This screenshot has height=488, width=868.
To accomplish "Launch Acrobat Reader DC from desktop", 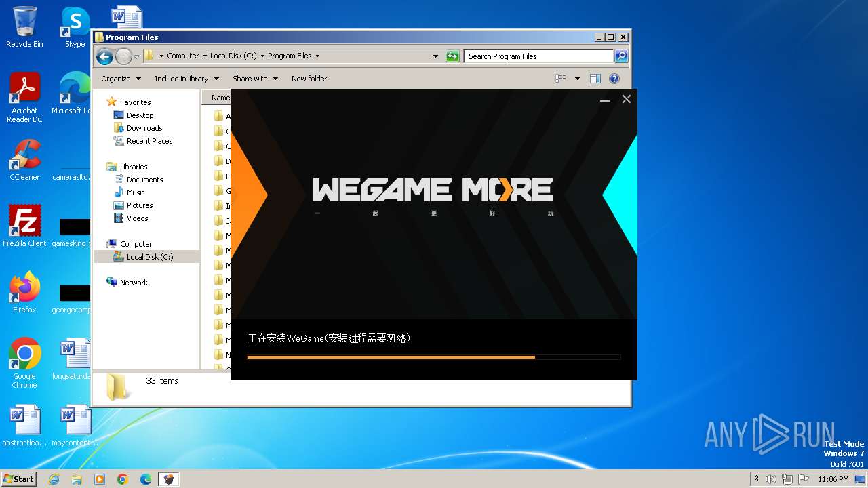I will [x=24, y=98].
